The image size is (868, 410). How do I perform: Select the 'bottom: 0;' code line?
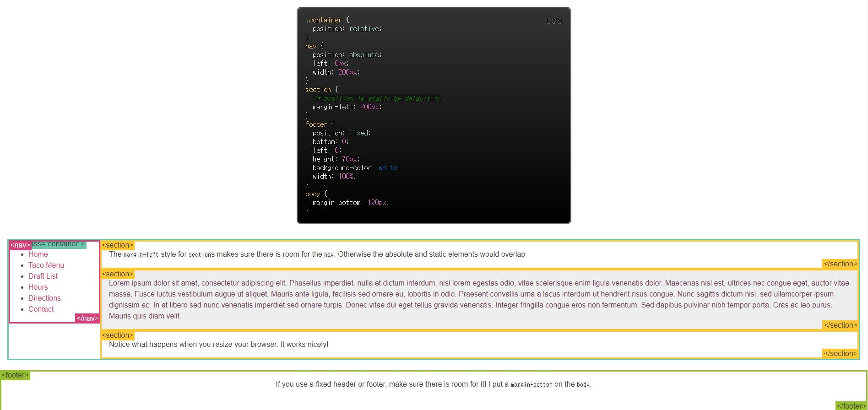pyautogui.click(x=331, y=142)
